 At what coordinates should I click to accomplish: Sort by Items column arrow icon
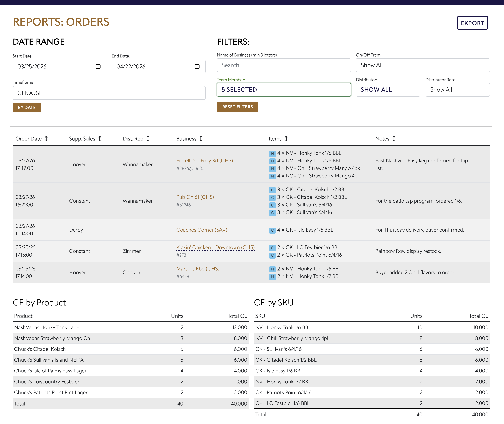pyautogui.click(x=286, y=139)
